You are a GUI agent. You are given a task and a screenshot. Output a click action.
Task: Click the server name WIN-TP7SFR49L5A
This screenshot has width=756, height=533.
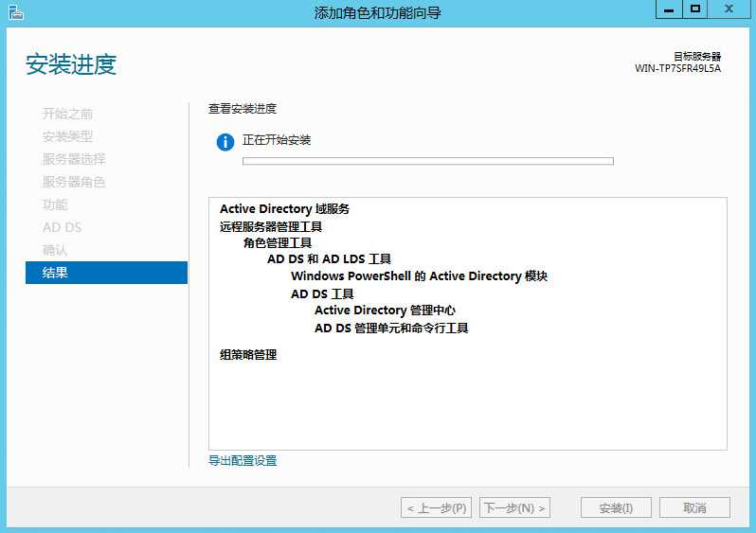[677, 68]
